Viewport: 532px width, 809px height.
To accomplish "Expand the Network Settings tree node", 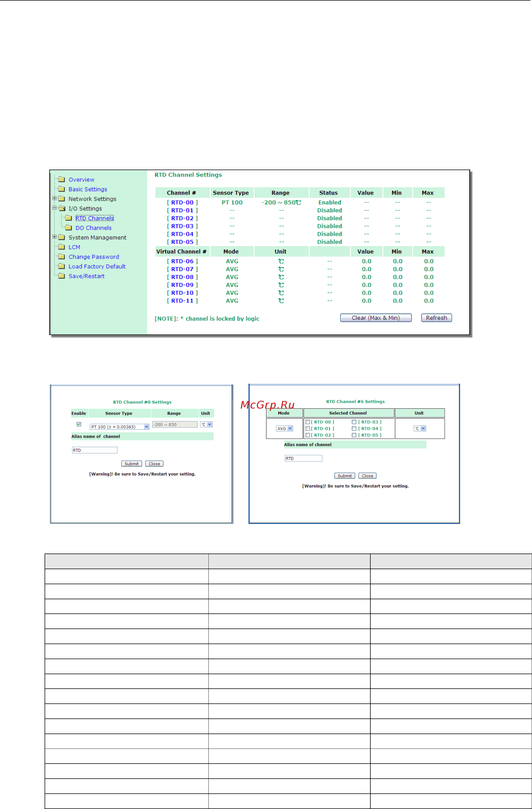I will pos(54,198).
